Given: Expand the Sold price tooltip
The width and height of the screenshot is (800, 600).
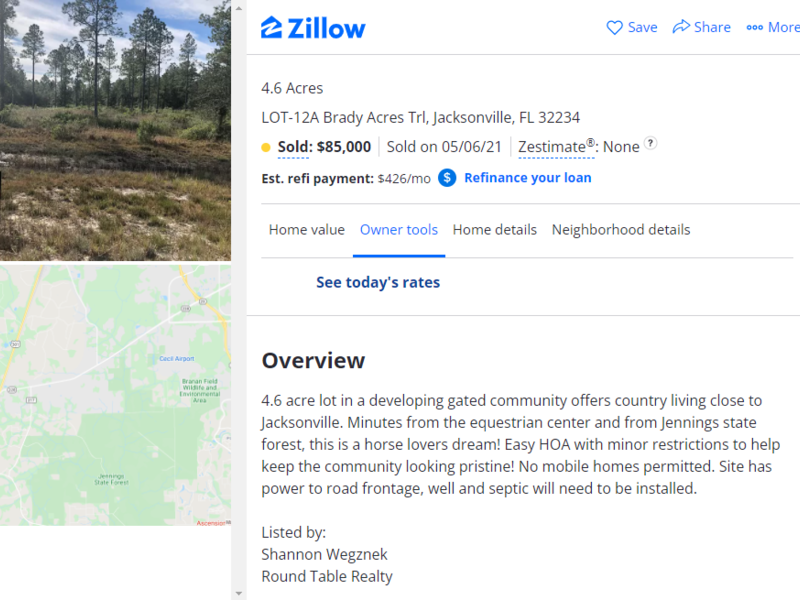Looking at the screenshot, I should pos(293,146).
